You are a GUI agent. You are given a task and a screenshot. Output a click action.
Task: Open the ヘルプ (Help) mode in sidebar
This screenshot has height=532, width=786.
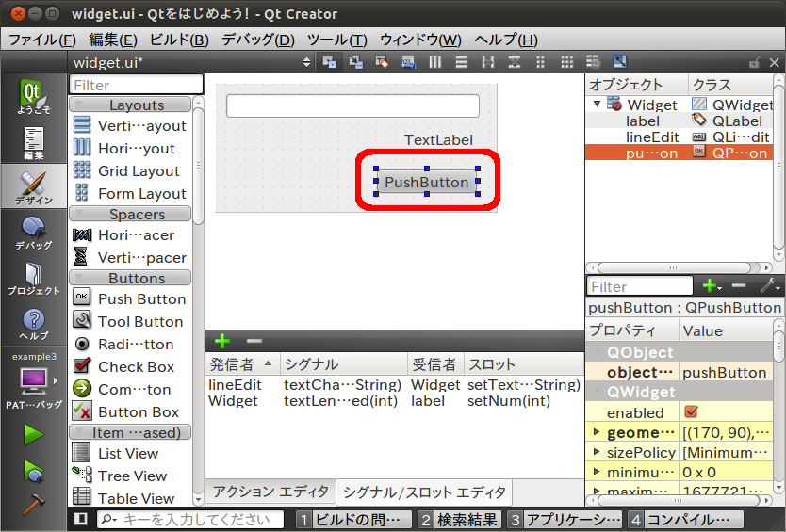pyautogui.click(x=34, y=324)
